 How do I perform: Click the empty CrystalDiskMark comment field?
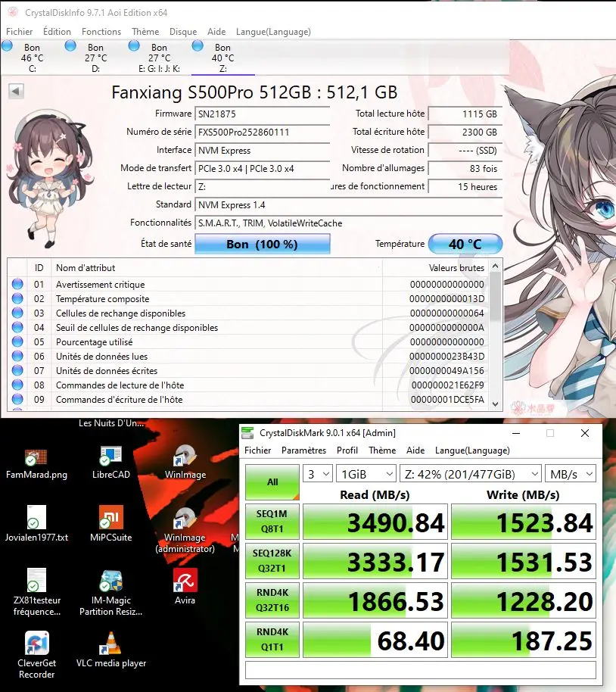point(421,670)
